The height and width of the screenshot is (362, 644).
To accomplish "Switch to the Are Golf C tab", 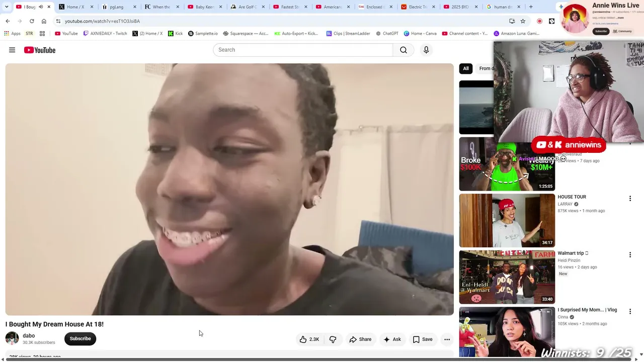I will pyautogui.click(x=247, y=7).
